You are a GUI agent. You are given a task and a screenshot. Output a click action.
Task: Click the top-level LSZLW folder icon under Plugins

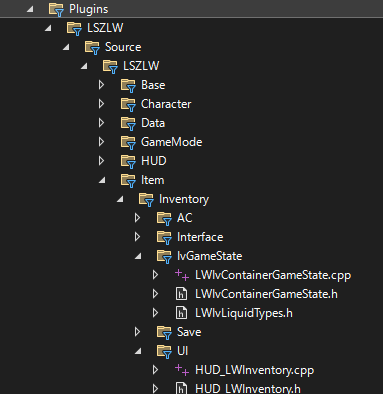click(74, 28)
